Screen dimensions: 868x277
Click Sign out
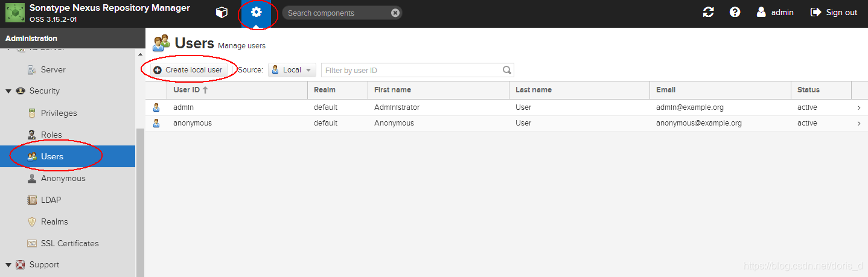pos(834,12)
